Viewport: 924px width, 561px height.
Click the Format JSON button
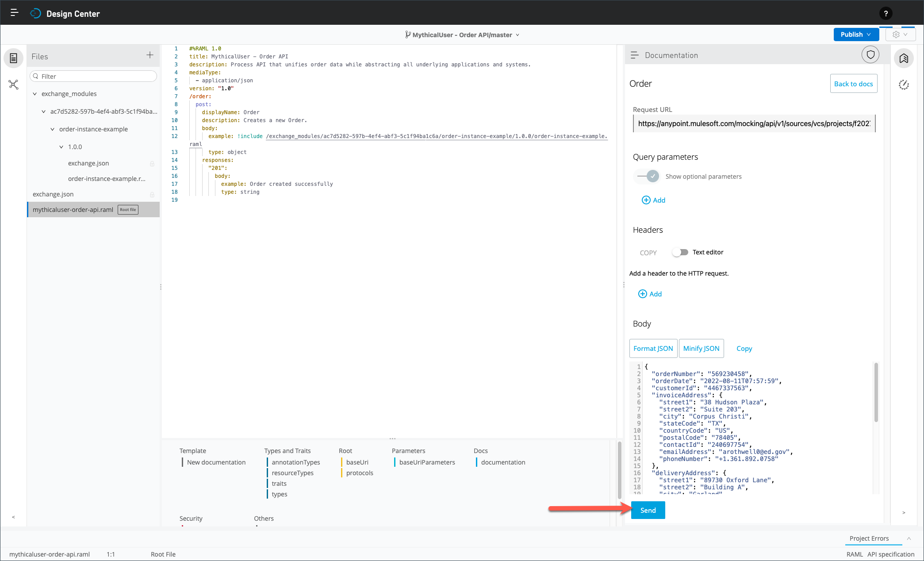[x=653, y=348]
